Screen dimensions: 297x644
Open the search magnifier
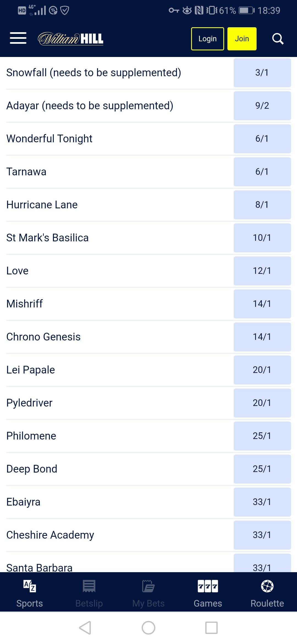click(278, 39)
